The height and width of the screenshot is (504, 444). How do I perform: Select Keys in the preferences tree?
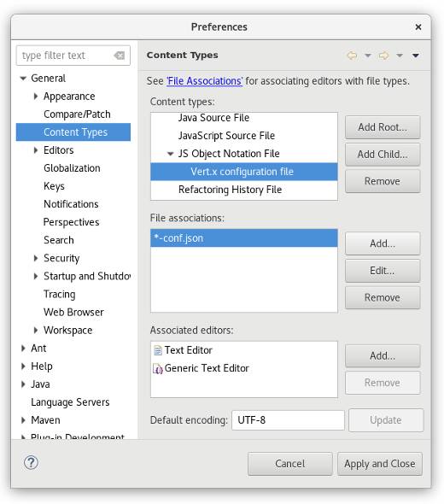tap(54, 186)
